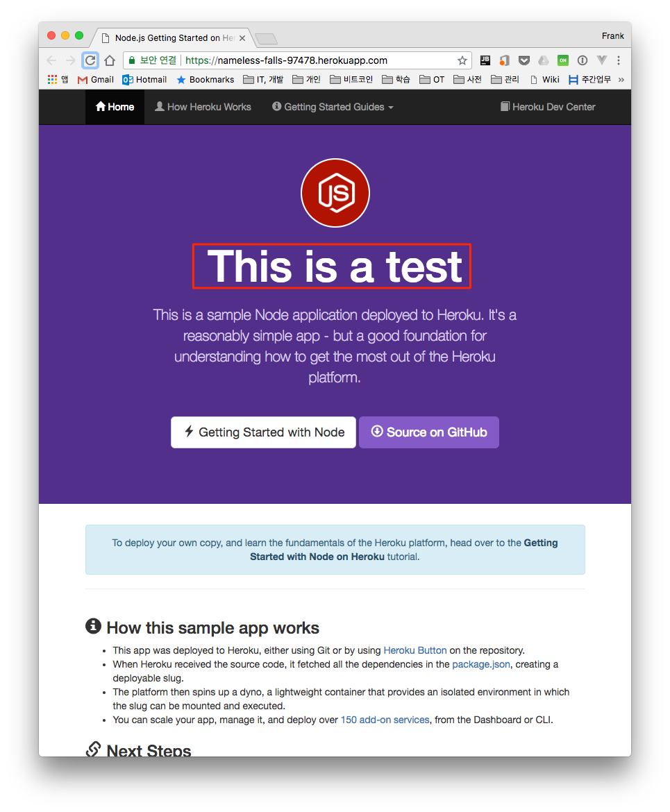The height and width of the screenshot is (812, 670).
Task: Open the JetBrains browser extension
Action: tap(485, 60)
